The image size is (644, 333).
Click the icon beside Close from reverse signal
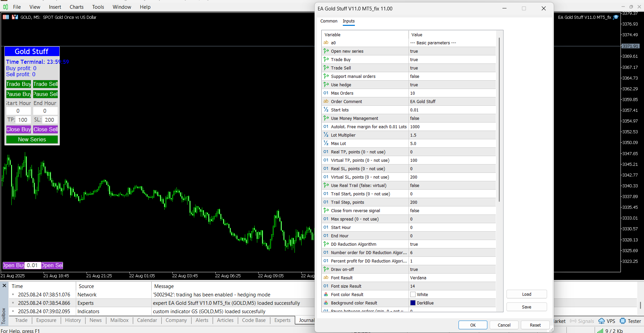pyautogui.click(x=326, y=210)
